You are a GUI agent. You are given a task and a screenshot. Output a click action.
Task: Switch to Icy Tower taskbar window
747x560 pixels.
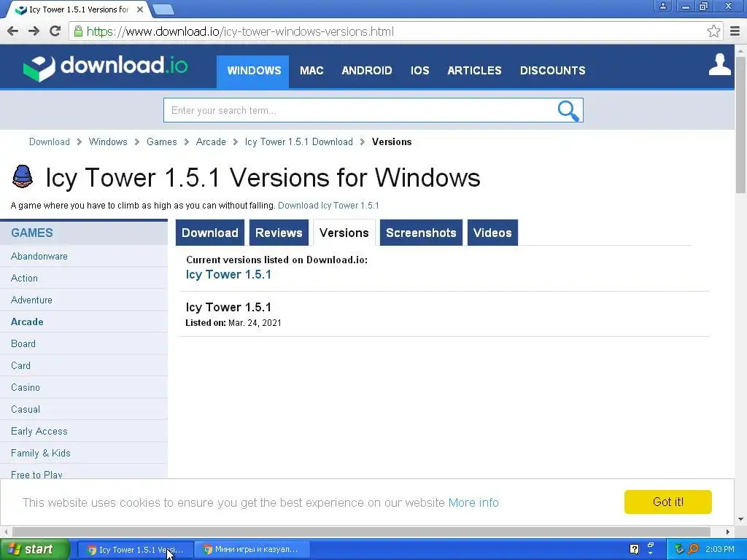pos(135,550)
